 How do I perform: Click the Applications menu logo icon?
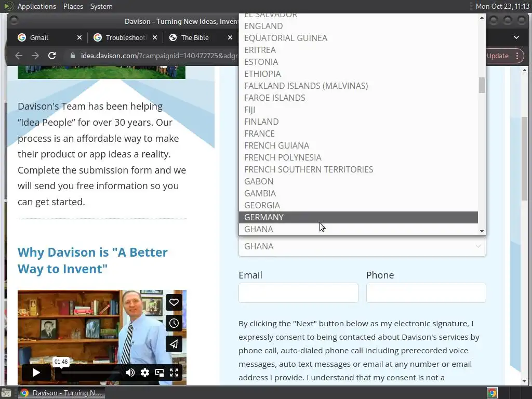(x=8, y=6)
